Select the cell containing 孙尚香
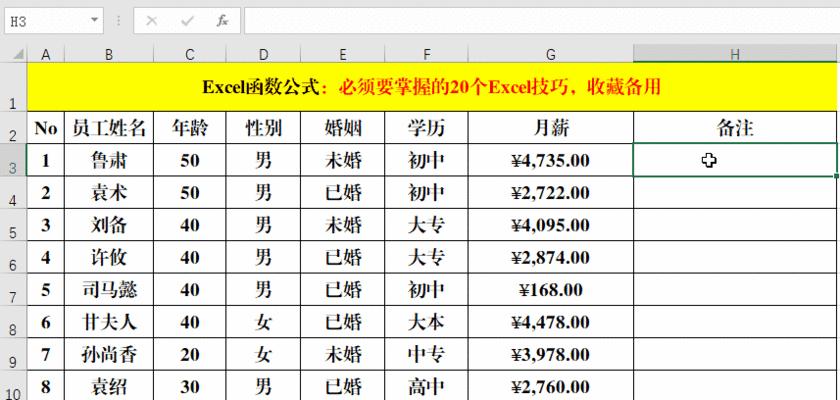Viewport: 840px width, 400px height. [109, 354]
